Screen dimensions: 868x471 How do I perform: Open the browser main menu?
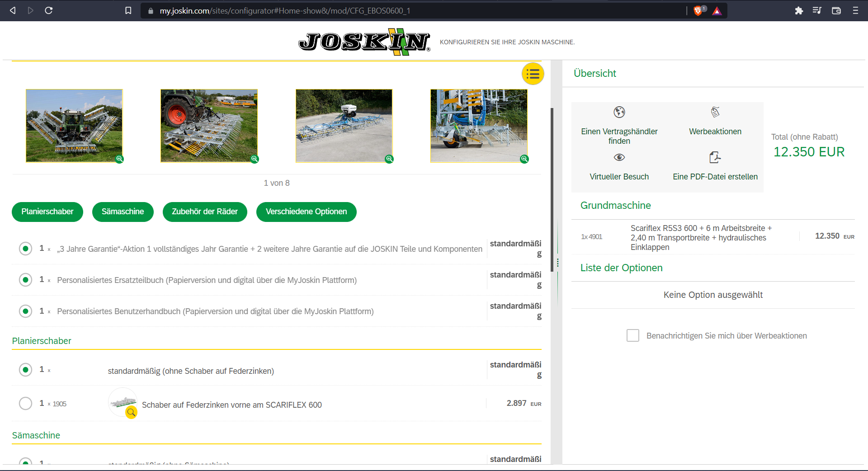[855, 10]
